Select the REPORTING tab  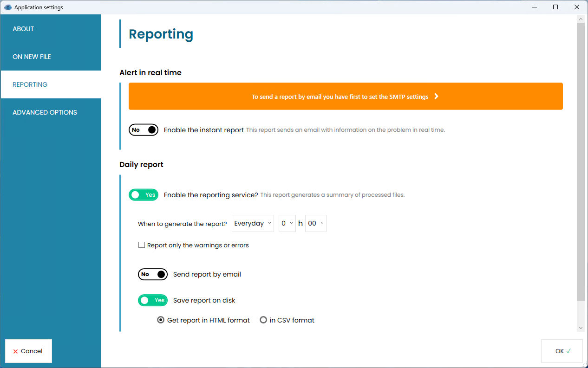pos(51,84)
